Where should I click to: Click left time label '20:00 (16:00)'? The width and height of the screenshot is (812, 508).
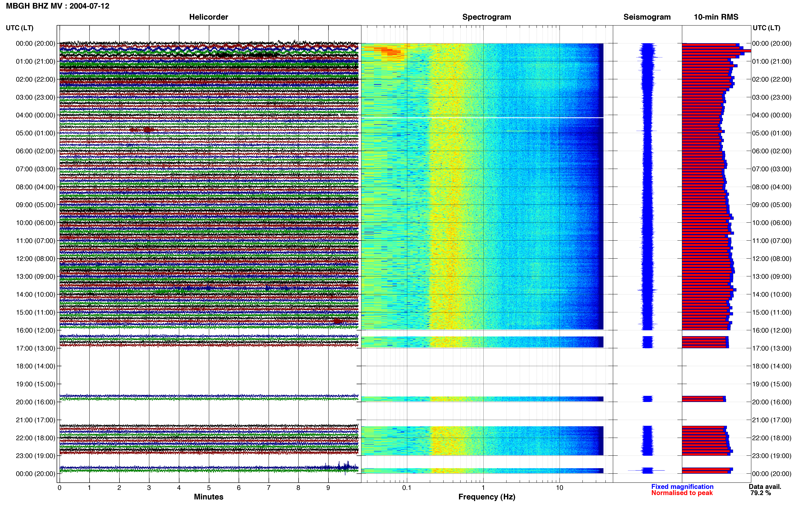[36, 402]
